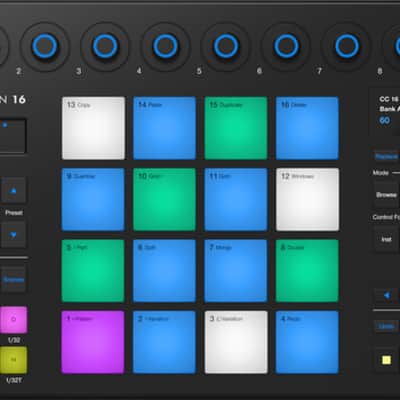
Task: Click rotary knob number 3
Action: (105, 46)
